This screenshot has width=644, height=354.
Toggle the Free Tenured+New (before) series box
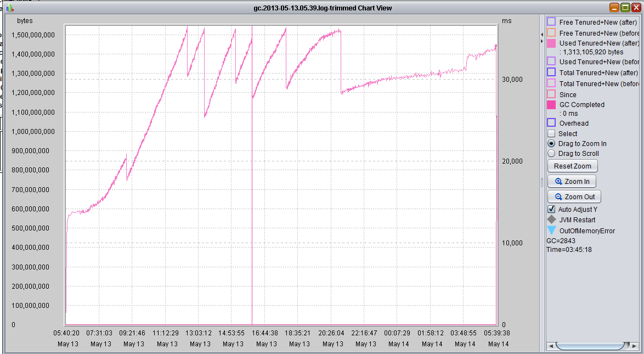(x=551, y=33)
